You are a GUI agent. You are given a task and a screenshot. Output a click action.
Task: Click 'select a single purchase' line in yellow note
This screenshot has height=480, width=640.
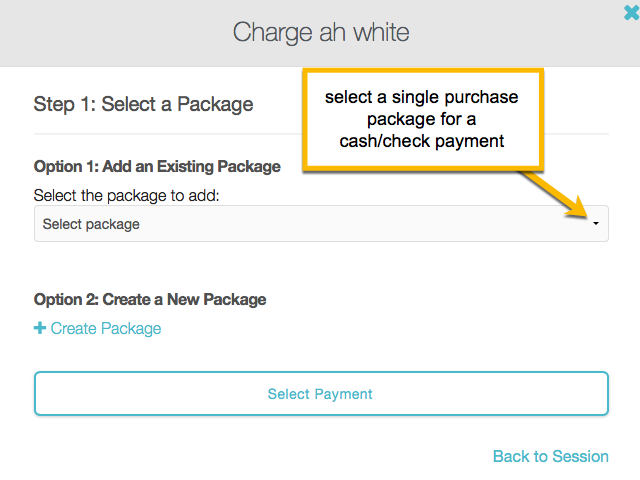tap(420, 99)
